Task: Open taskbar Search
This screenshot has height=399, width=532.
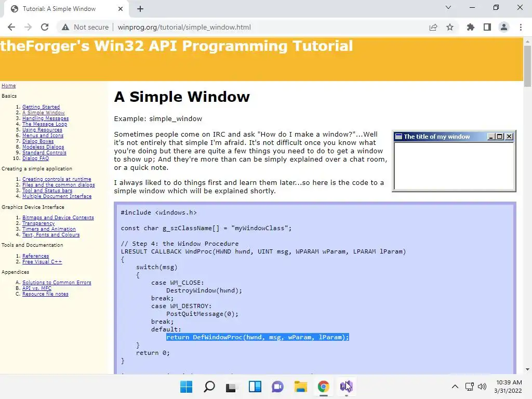Action: point(209,387)
